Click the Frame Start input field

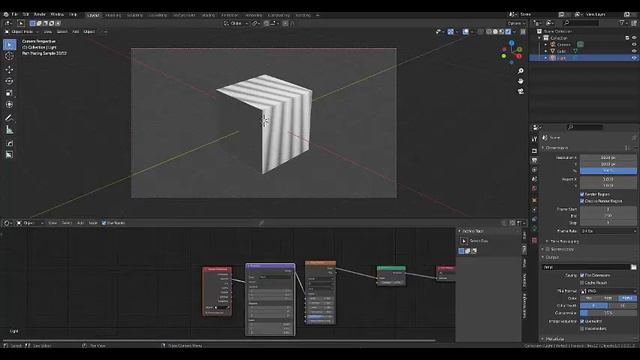tap(608, 209)
